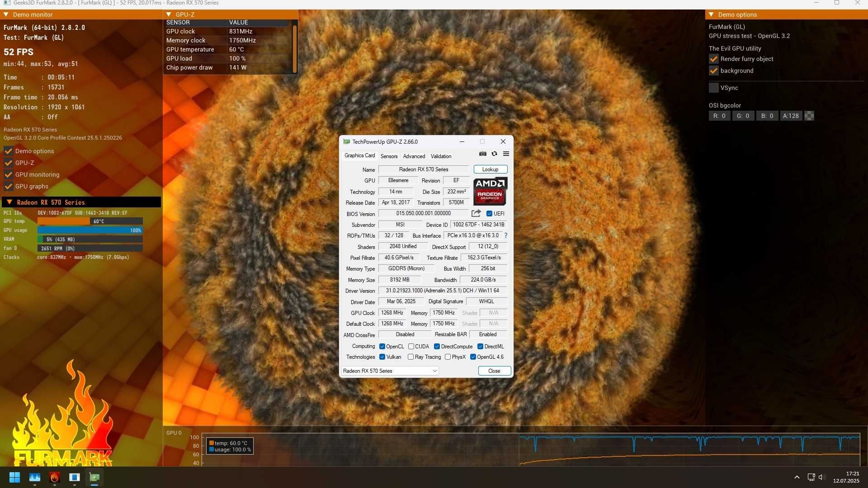Click the B: 0 color value field
Viewport: 868px width, 488px height.
(x=767, y=116)
